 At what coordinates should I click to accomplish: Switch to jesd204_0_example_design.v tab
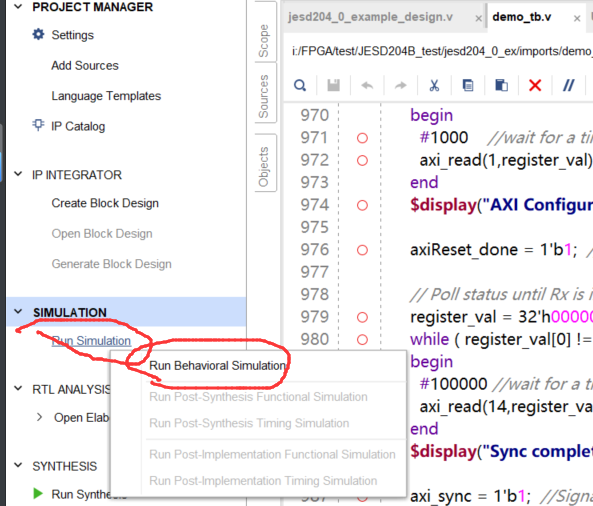370,17
